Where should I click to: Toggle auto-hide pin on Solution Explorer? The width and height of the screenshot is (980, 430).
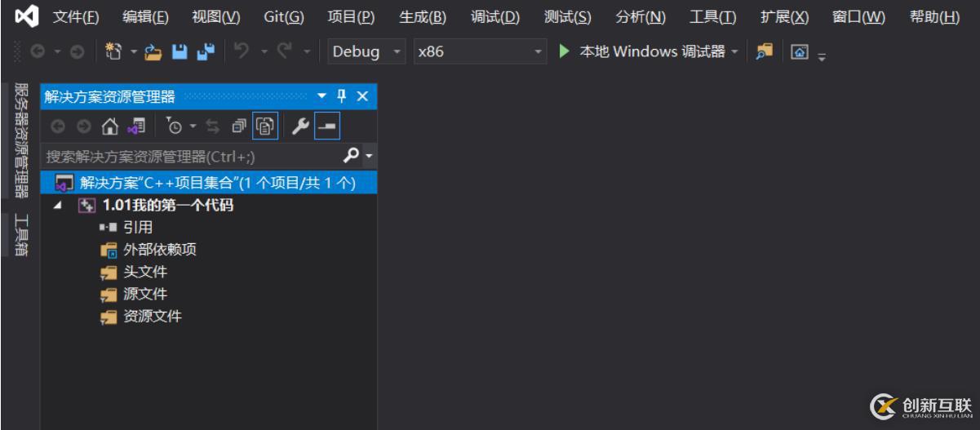click(x=342, y=96)
